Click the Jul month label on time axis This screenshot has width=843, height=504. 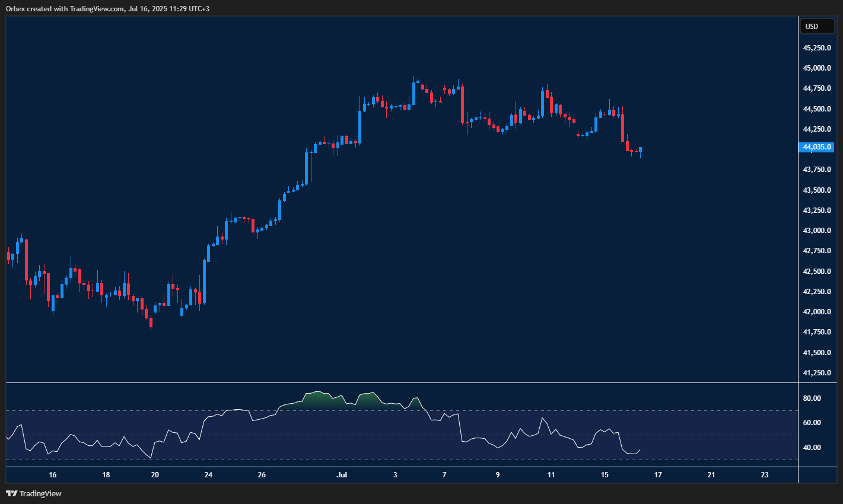point(342,475)
